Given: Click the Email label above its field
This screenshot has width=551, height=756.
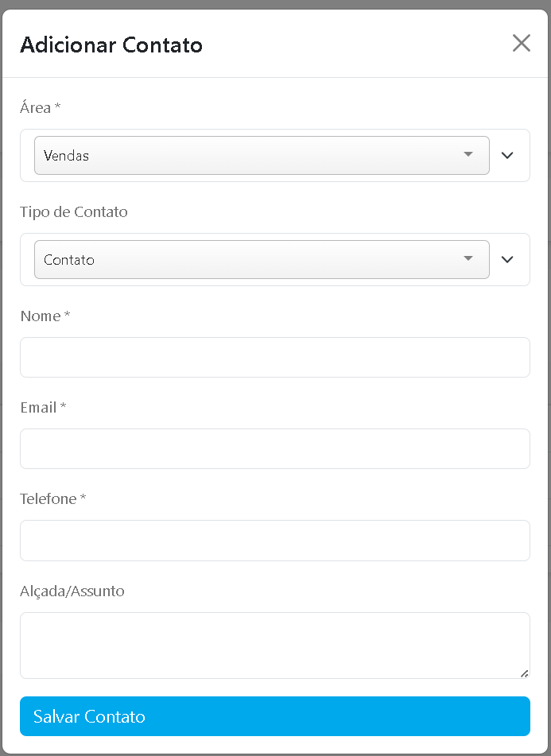Looking at the screenshot, I should [x=39, y=407].
